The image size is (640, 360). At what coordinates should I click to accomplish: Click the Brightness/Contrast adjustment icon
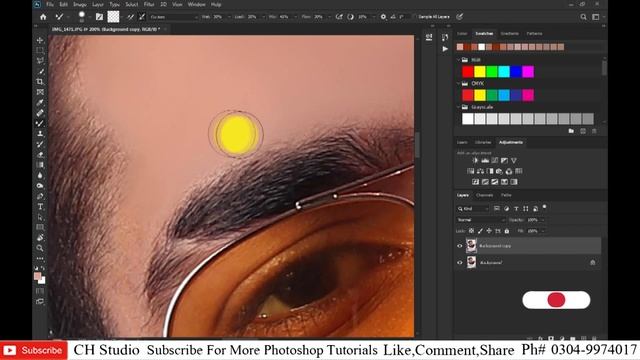(475, 160)
